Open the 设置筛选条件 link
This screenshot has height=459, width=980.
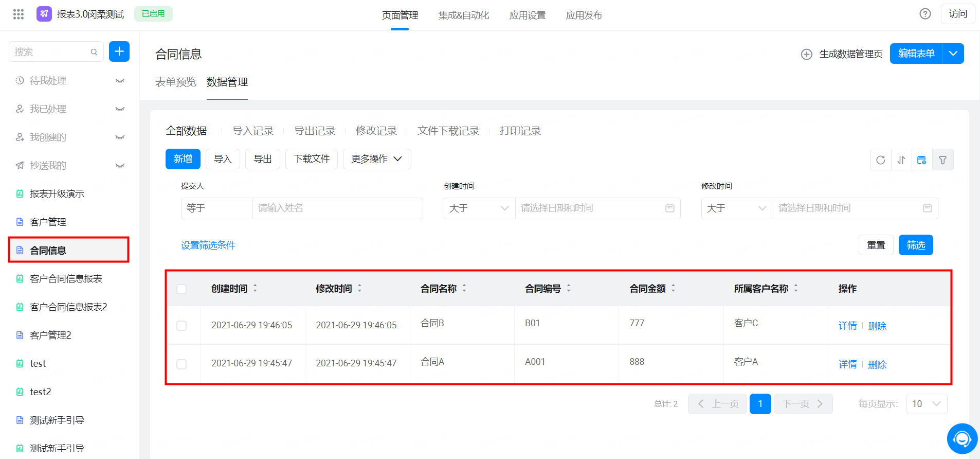click(208, 245)
